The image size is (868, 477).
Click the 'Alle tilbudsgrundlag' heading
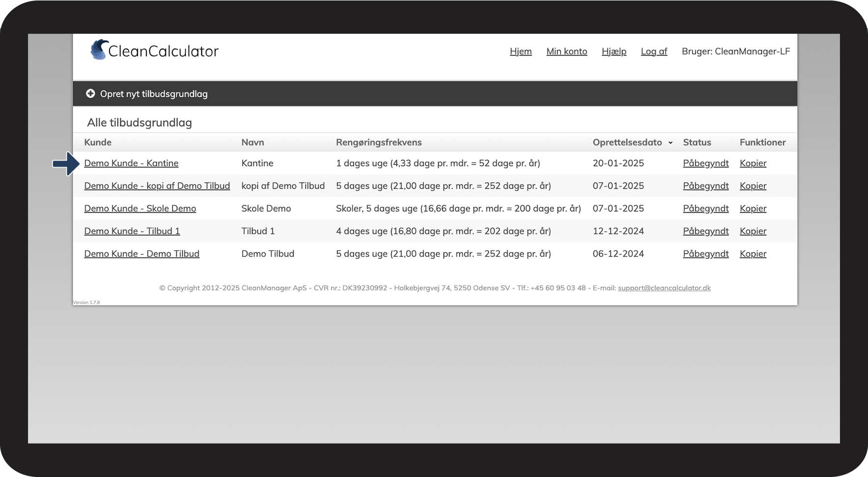pyautogui.click(x=140, y=122)
